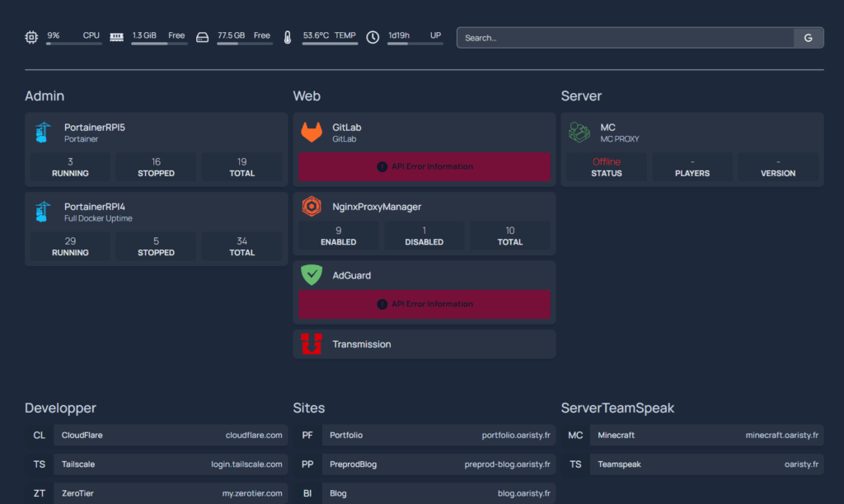
Task: Focus the Search input field
Action: tap(626, 38)
